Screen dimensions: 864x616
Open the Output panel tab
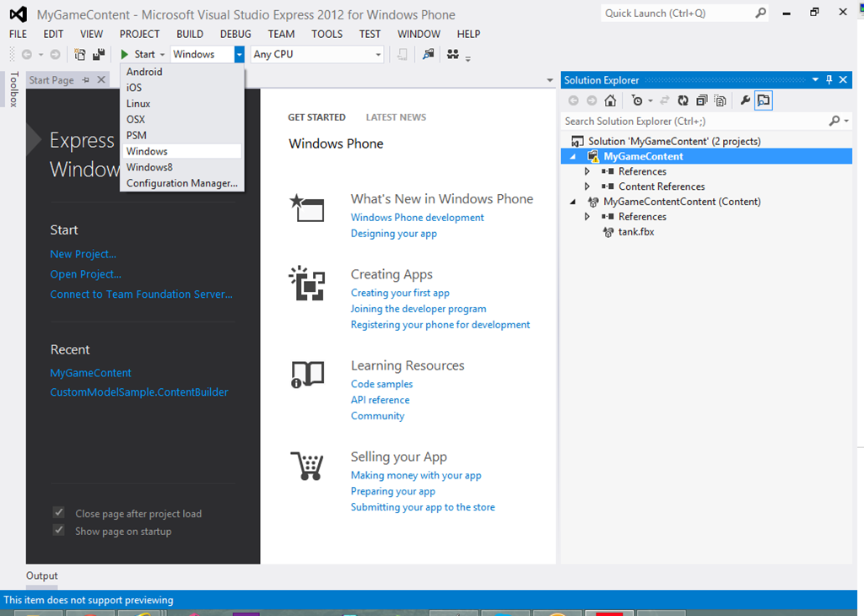pos(42,575)
